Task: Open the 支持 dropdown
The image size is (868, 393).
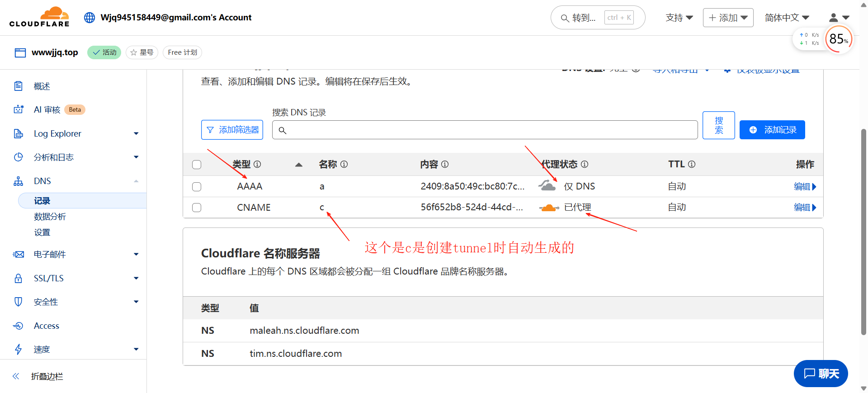Action: pyautogui.click(x=679, y=18)
